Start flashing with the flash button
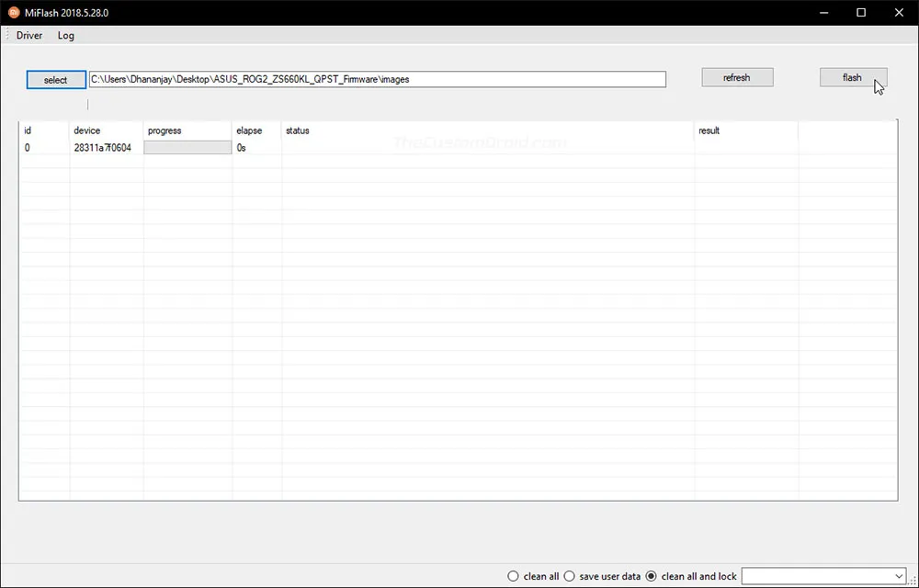This screenshot has width=919, height=588. pos(853,78)
